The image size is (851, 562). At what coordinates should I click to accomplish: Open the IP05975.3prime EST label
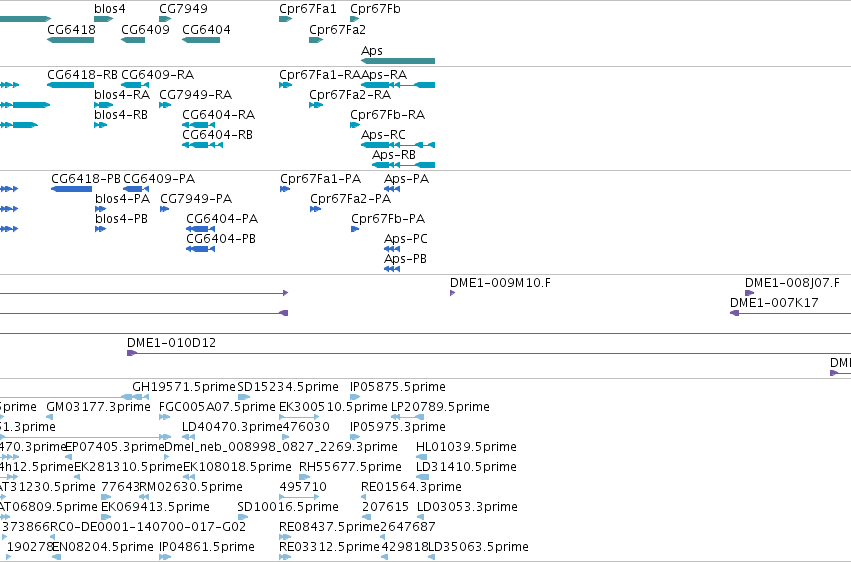(398, 427)
